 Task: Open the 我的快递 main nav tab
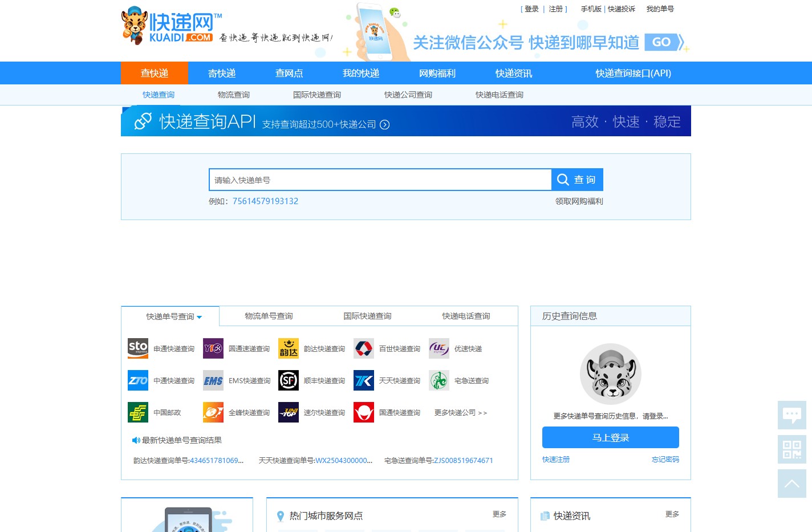(361, 73)
